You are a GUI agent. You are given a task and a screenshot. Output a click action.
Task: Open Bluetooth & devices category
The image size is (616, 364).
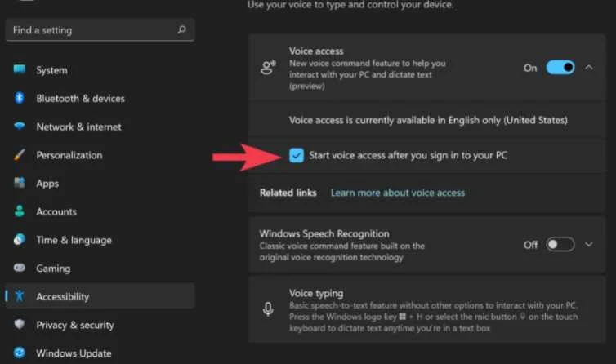click(100, 98)
